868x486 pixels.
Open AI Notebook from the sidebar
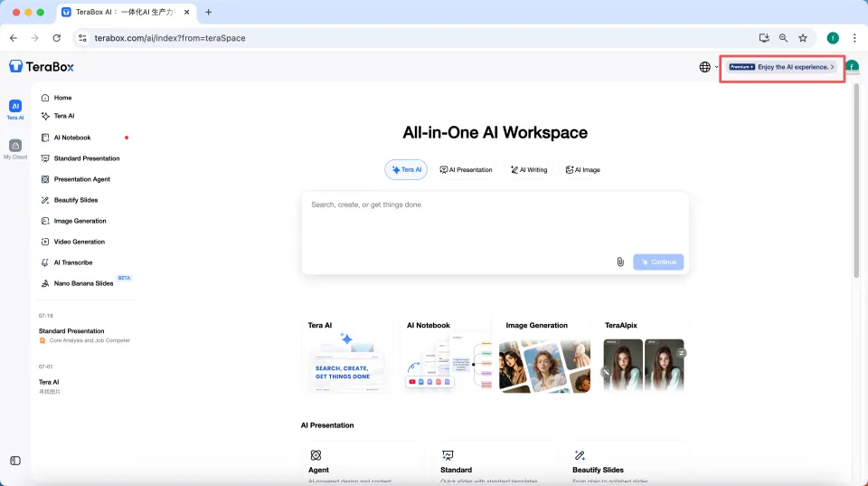point(72,138)
